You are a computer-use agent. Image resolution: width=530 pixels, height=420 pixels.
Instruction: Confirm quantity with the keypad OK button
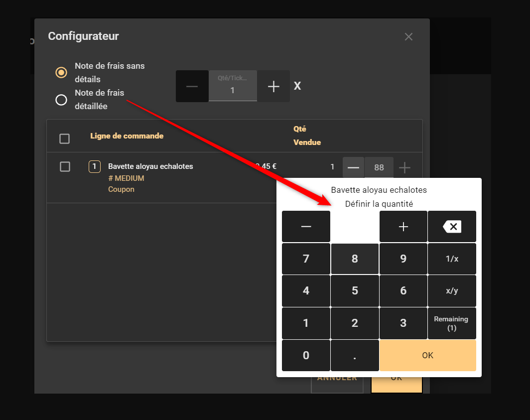coord(427,355)
